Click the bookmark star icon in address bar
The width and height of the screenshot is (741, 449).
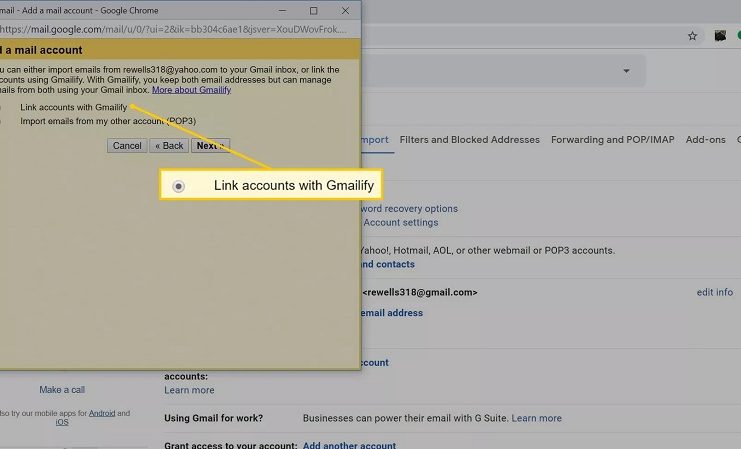click(692, 36)
